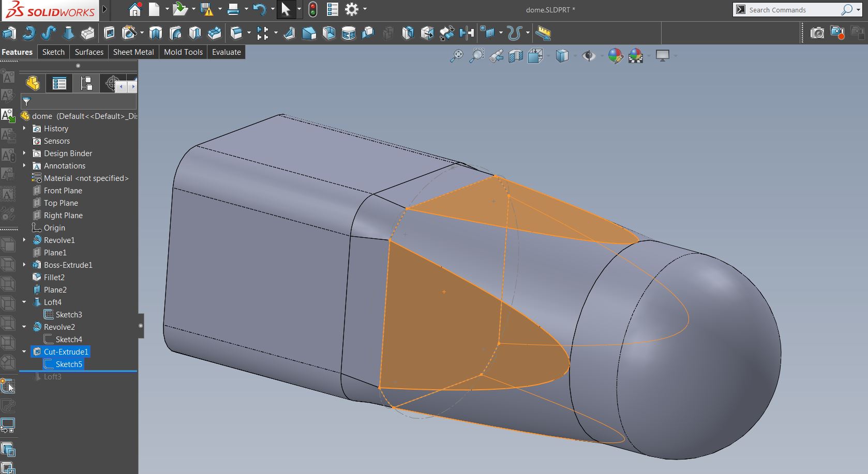Expand the History folder

[24, 128]
